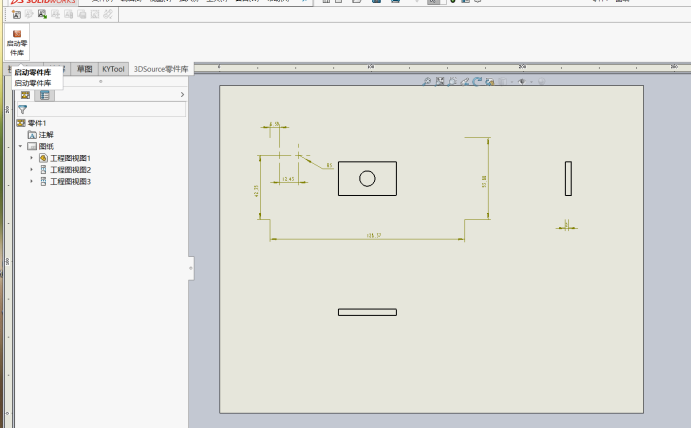Image resolution: width=692 pixels, height=428 pixels.
Task: Collapse the left panel with the side handle
Action: 191,268
